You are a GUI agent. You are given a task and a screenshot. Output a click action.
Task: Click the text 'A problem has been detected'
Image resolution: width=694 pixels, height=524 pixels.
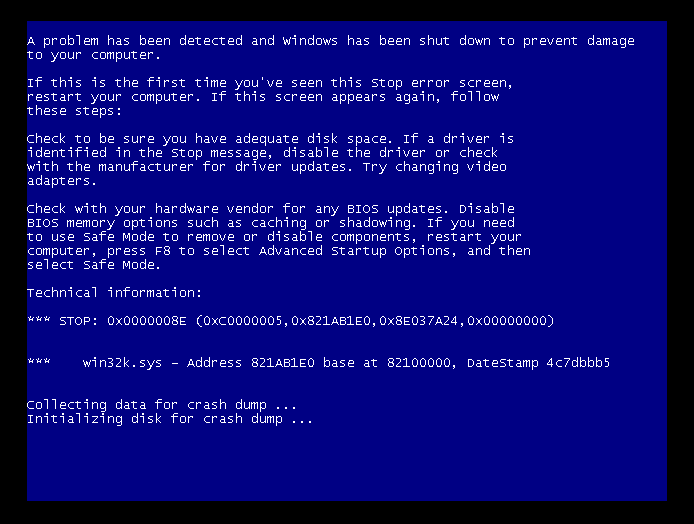tap(135, 41)
